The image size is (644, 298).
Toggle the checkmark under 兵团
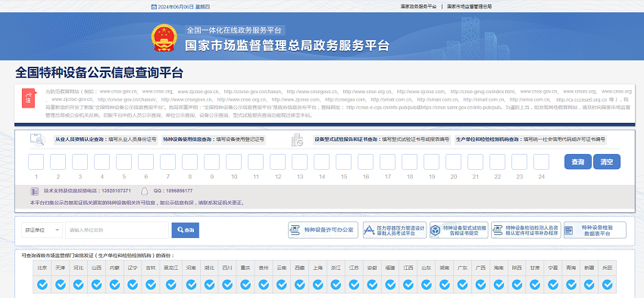[607, 284]
